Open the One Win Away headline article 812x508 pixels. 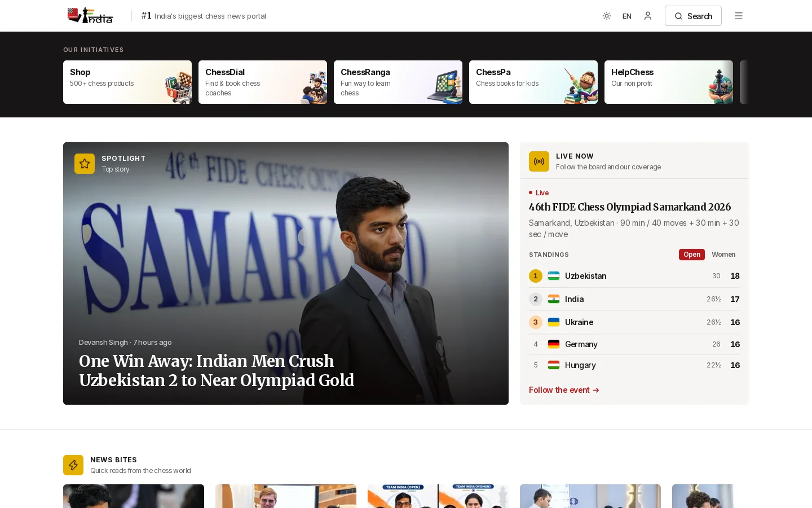coord(217,371)
